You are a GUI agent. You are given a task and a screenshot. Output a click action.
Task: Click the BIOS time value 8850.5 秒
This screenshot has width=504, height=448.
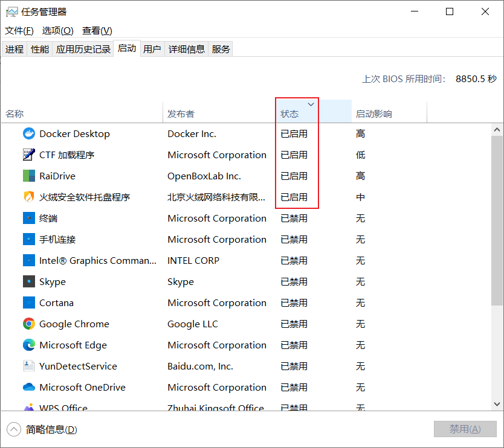476,78
